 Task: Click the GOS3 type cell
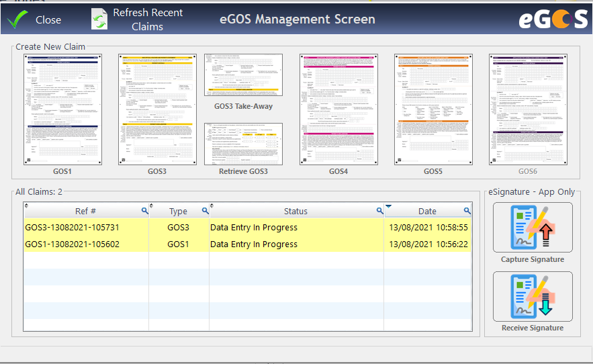(178, 228)
